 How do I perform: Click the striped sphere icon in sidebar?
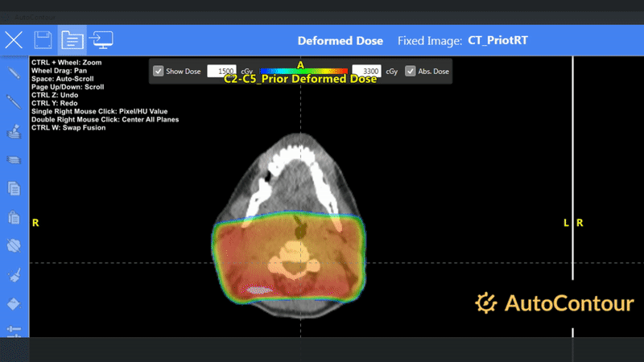[x=14, y=245]
